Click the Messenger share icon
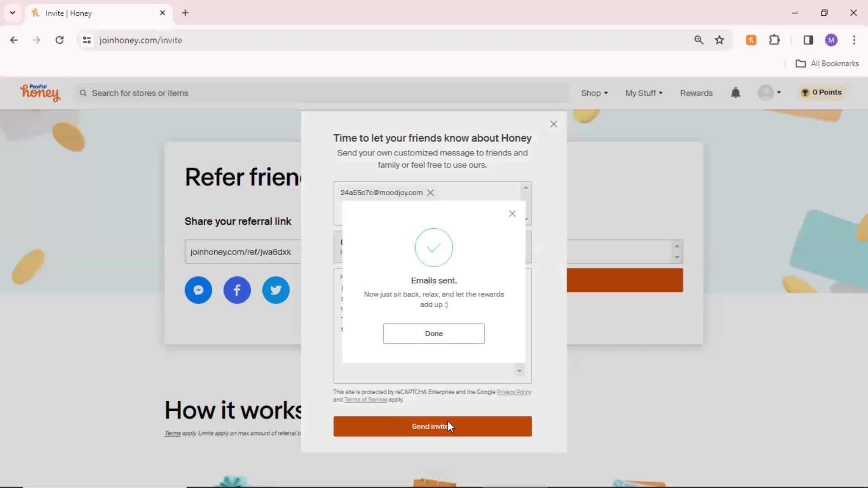 click(198, 289)
